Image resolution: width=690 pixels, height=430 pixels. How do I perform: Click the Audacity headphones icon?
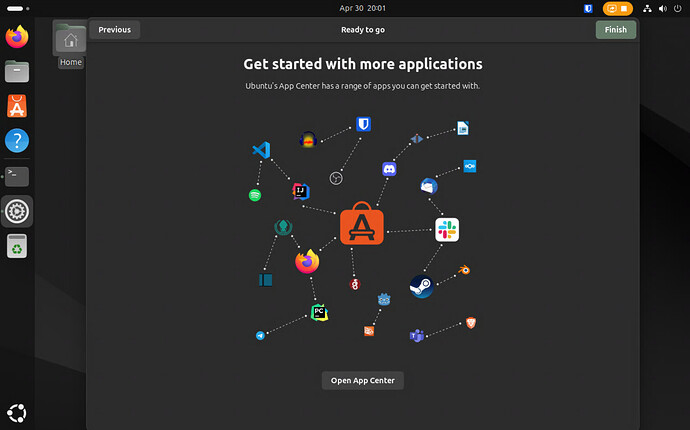(x=308, y=140)
